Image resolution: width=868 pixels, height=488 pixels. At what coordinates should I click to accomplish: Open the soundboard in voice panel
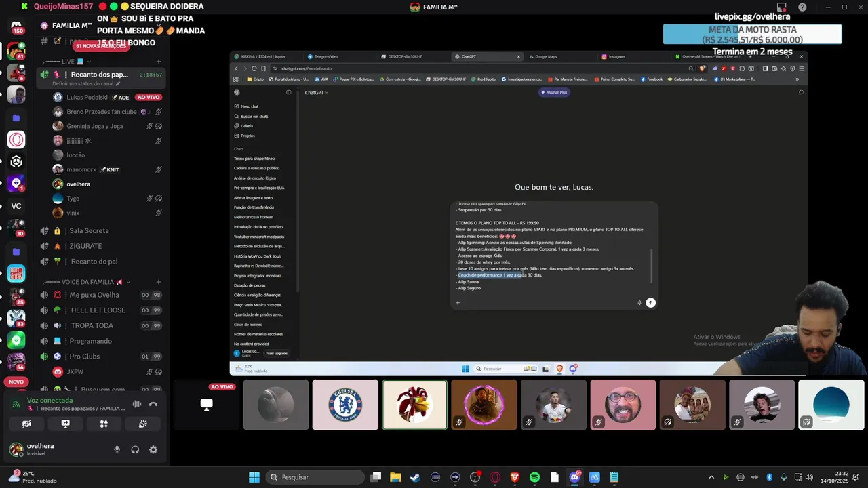[142, 424]
